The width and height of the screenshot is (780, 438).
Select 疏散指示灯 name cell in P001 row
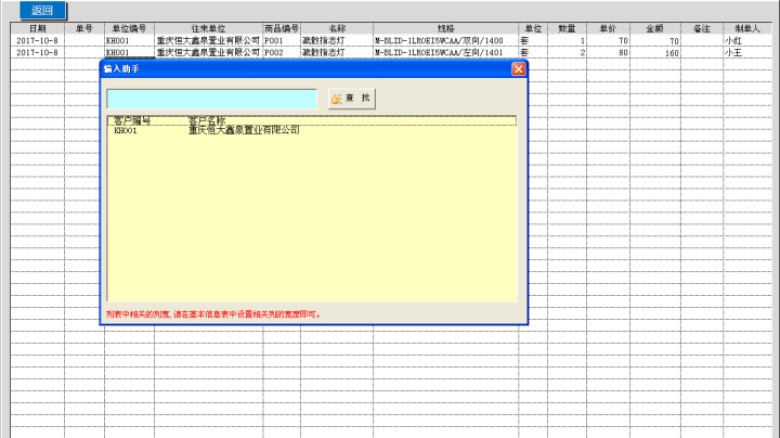(x=337, y=41)
